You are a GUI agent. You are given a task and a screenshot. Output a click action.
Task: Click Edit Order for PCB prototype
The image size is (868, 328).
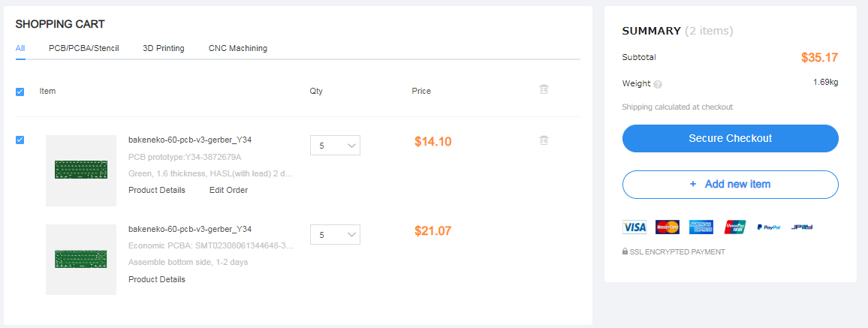(228, 190)
